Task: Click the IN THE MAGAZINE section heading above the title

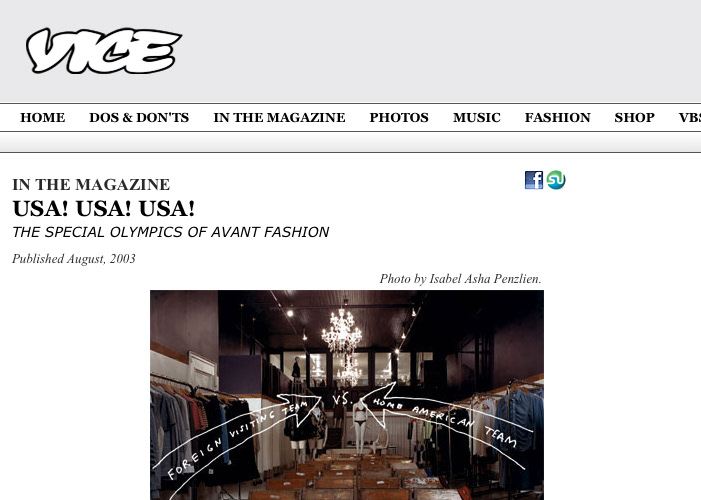Action: [x=91, y=185]
